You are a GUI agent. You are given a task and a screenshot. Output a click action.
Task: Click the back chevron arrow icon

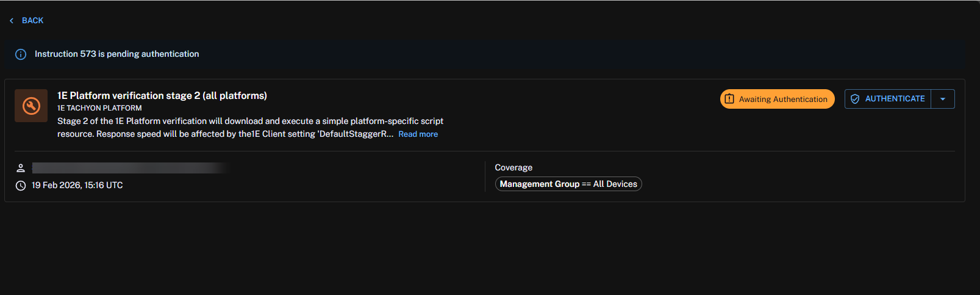12,21
